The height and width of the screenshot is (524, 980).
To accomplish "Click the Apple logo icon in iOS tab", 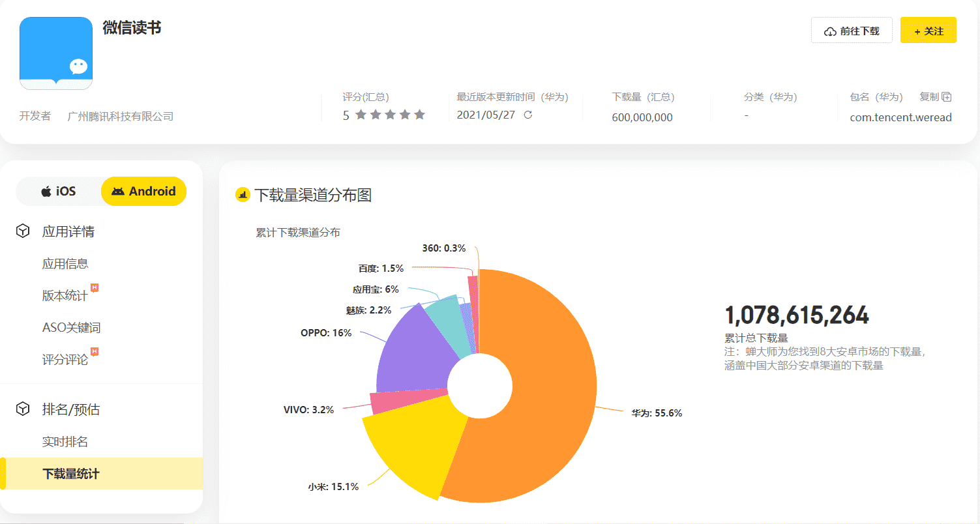I will coord(46,191).
